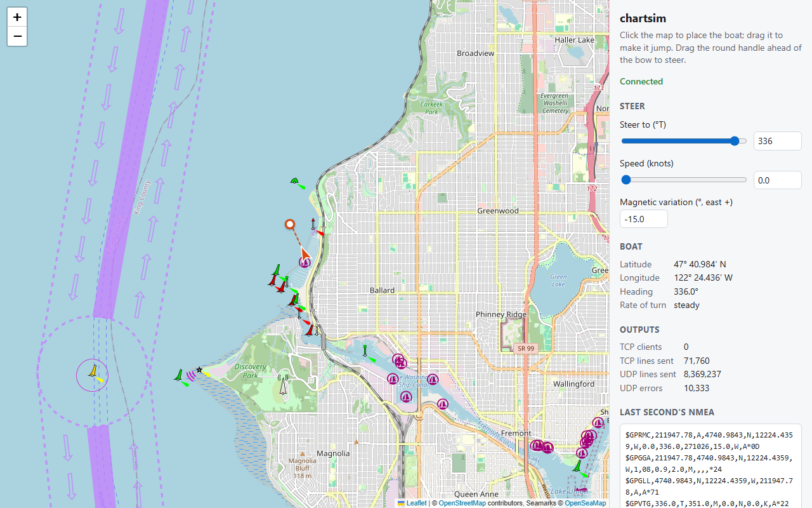This screenshot has height=508, width=812.
Task: Click the orange boat arrow marker
Action: click(305, 255)
